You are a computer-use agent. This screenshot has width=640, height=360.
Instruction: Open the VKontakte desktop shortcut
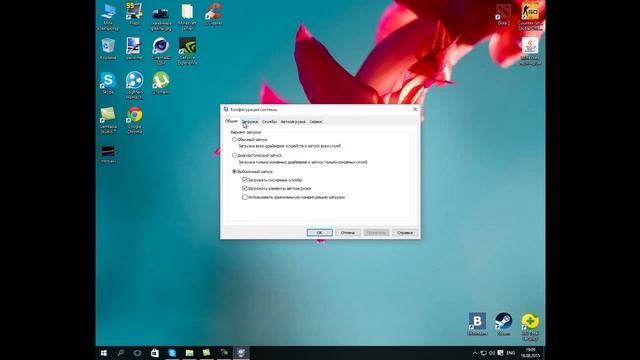tap(477, 324)
